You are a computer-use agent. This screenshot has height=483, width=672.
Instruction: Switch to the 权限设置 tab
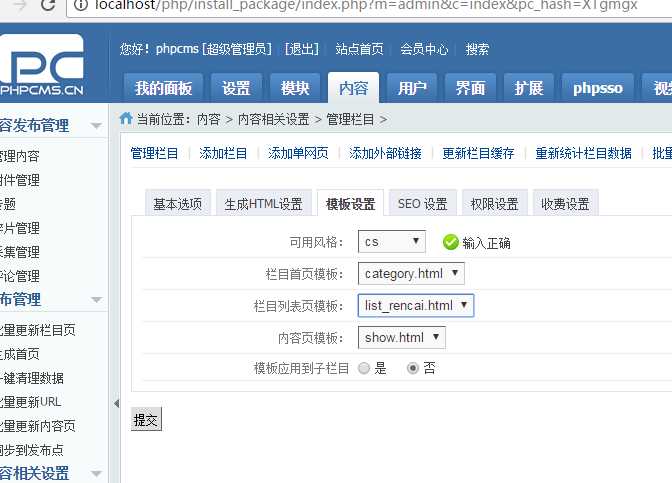point(495,204)
